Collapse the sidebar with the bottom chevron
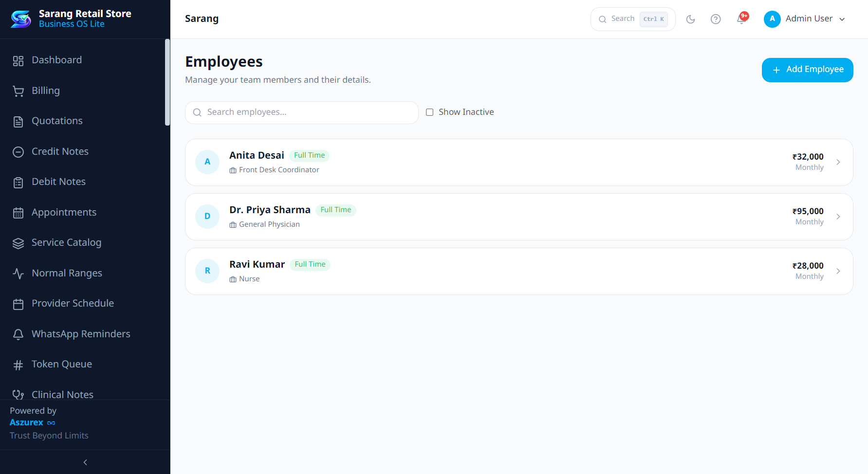868x474 pixels. coord(85,462)
